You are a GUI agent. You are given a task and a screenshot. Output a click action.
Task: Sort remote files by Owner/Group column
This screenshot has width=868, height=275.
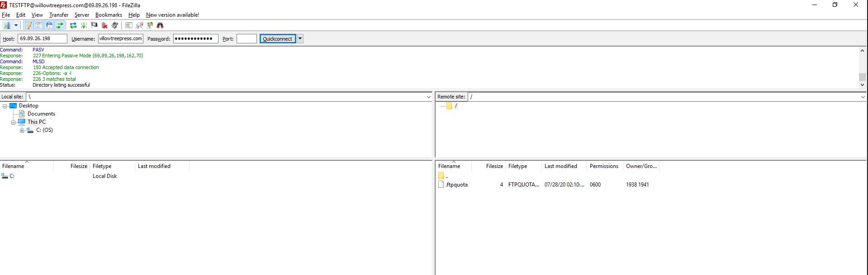(x=641, y=166)
